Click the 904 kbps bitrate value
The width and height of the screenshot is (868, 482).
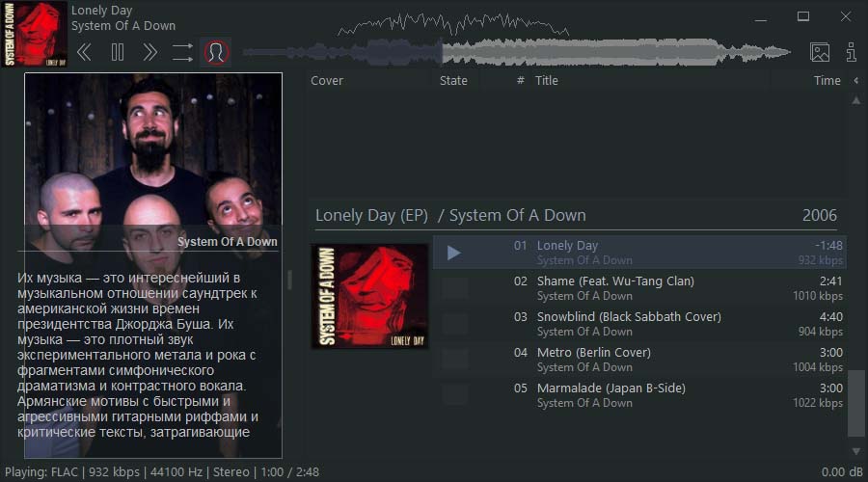(x=821, y=332)
